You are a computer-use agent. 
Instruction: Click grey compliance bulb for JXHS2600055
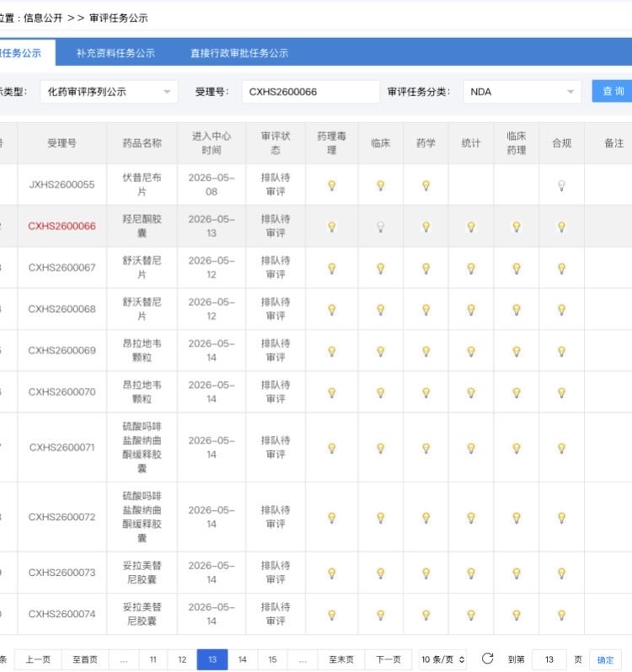[x=561, y=185]
